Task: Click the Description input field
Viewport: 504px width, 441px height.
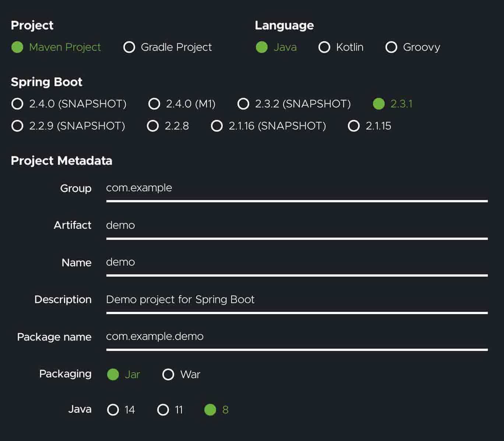Action: (296, 300)
